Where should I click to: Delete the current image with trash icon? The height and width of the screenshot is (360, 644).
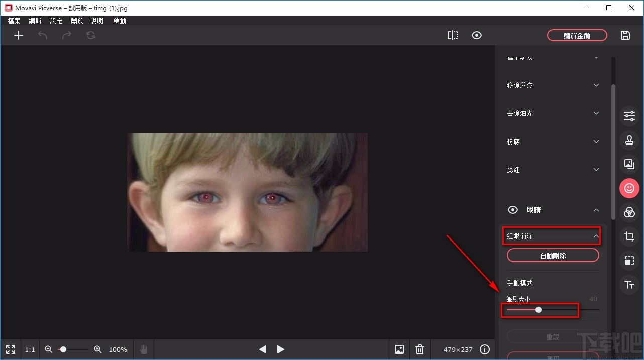point(420,349)
